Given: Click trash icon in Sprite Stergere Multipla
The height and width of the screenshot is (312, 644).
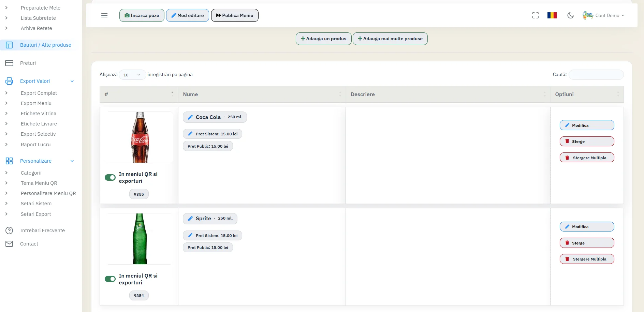Looking at the screenshot, I should coord(567,259).
